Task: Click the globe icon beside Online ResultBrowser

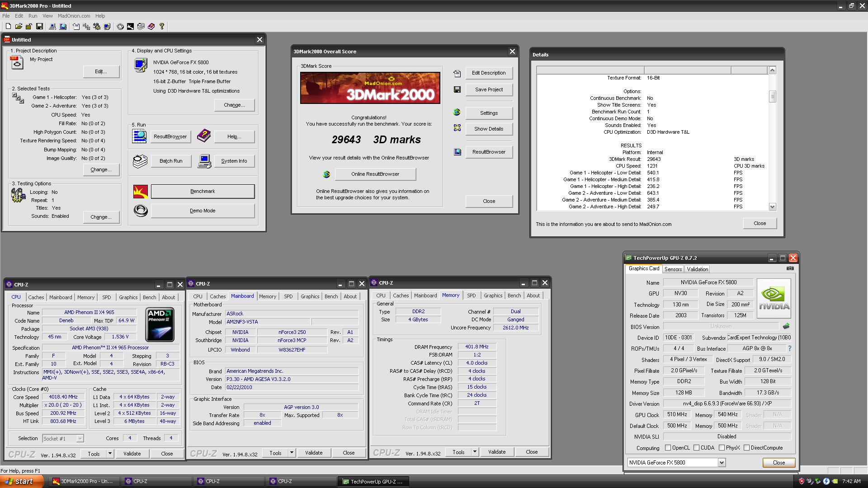Action: coord(326,174)
